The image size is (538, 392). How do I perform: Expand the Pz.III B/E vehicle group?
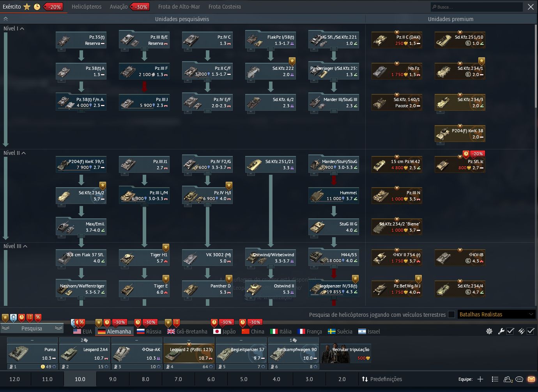click(x=144, y=50)
